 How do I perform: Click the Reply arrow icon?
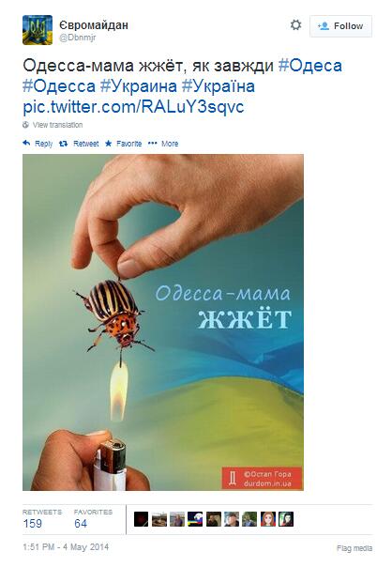click(x=26, y=144)
